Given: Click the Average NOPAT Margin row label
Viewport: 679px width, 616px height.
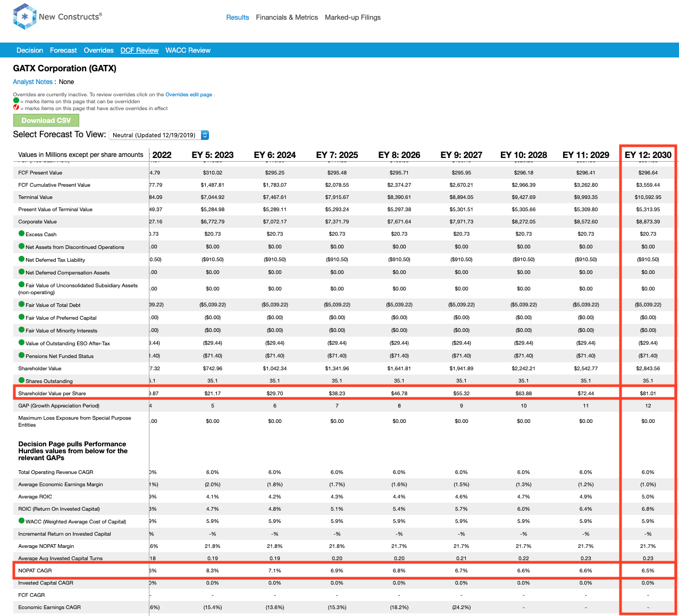Looking at the screenshot, I should tap(46, 546).
